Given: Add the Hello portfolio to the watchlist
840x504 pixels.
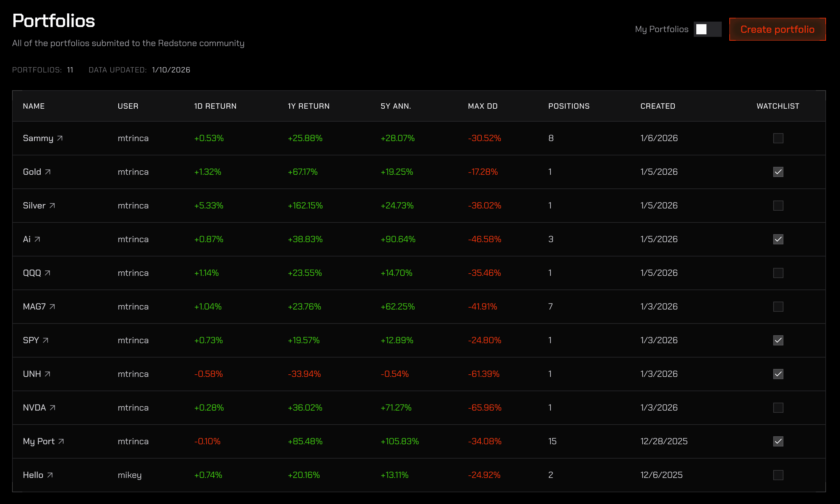Looking at the screenshot, I should pyautogui.click(x=778, y=475).
